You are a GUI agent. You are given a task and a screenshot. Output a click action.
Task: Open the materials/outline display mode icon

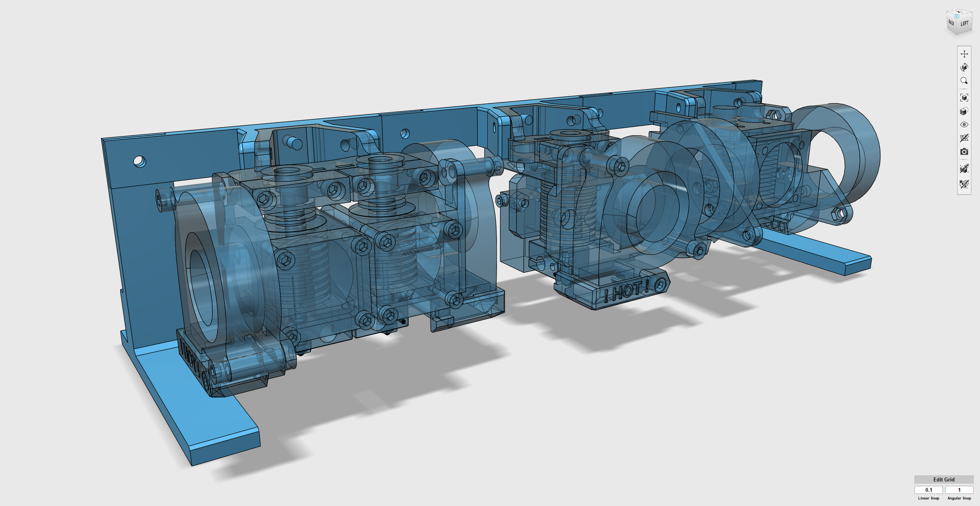coord(964,111)
